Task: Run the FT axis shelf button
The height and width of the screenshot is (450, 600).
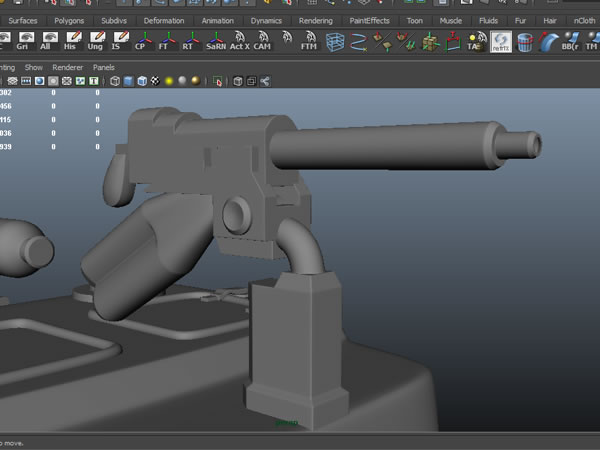Action: (168, 41)
